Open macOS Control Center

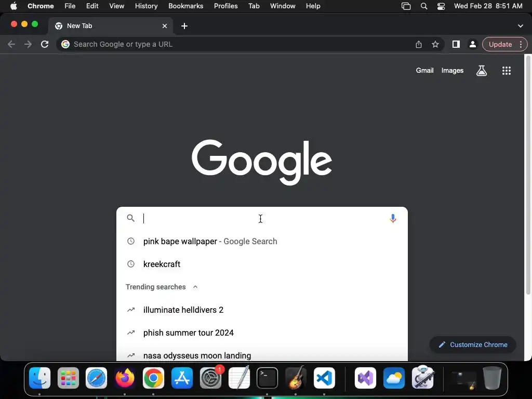(441, 6)
